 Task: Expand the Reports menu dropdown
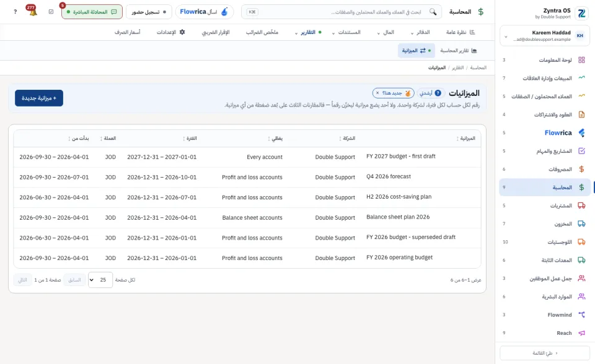pos(309,32)
